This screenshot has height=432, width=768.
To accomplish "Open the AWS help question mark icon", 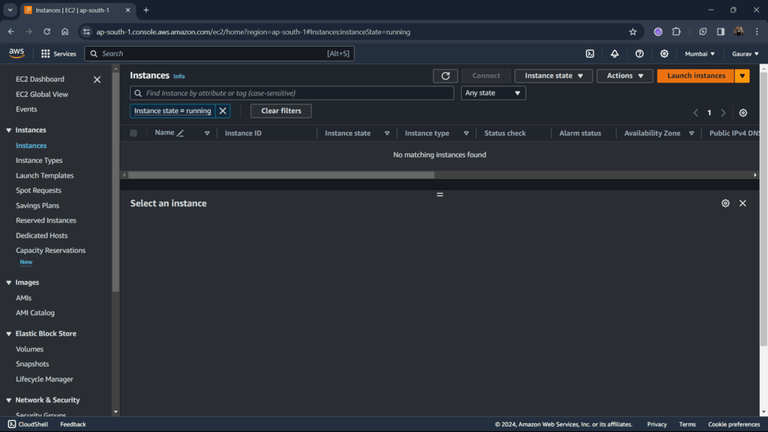I will point(639,54).
